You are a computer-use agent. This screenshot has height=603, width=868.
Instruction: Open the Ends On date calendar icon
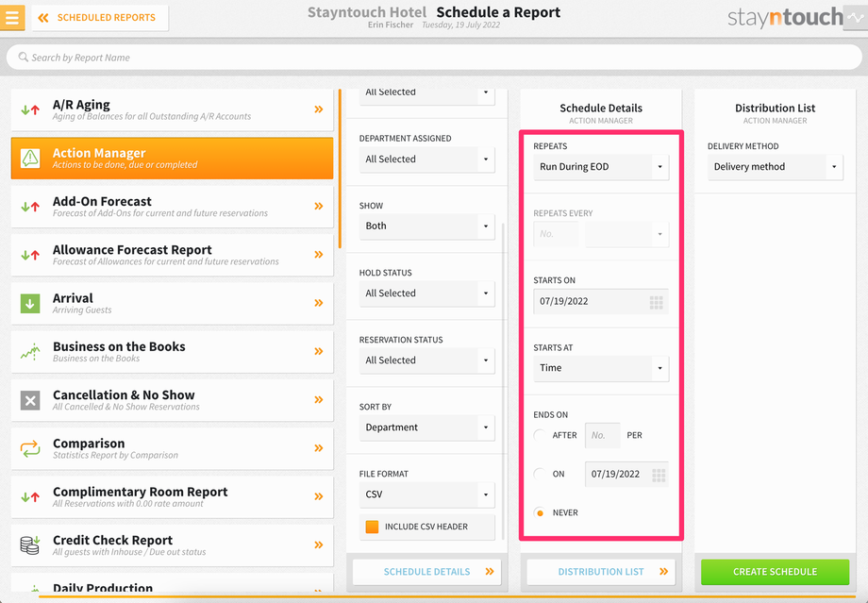(659, 475)
